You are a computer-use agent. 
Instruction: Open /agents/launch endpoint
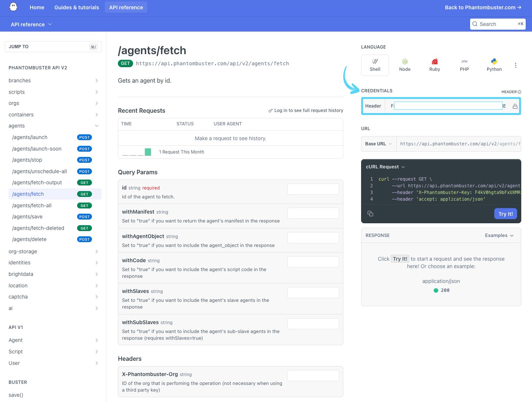[x=55, y=137]
